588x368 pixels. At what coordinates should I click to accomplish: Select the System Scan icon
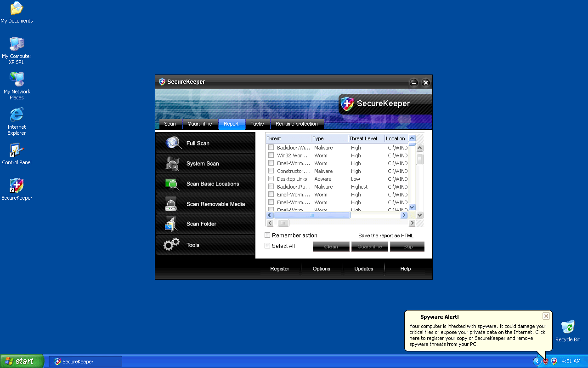click(x=173, y=163)
